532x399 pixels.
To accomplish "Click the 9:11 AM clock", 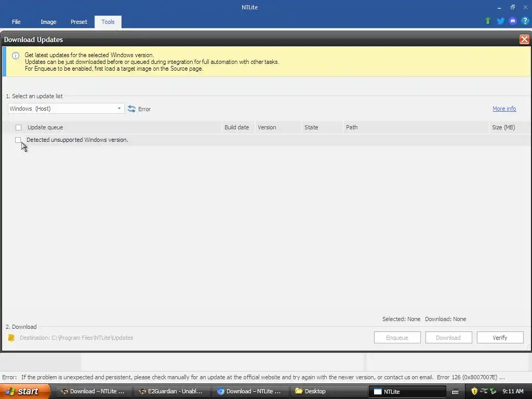I will (x=513, y=391).
